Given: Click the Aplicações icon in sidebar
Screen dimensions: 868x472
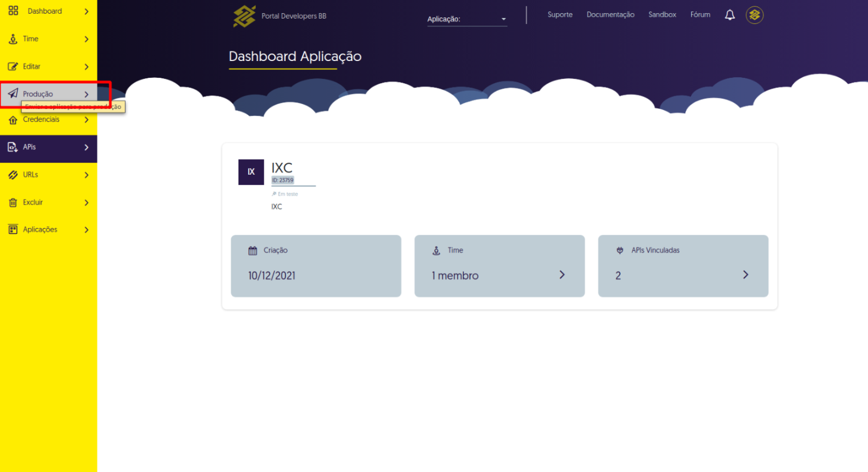Looking at the screenshot, I should pyautogui.click(x=13, y=230).
